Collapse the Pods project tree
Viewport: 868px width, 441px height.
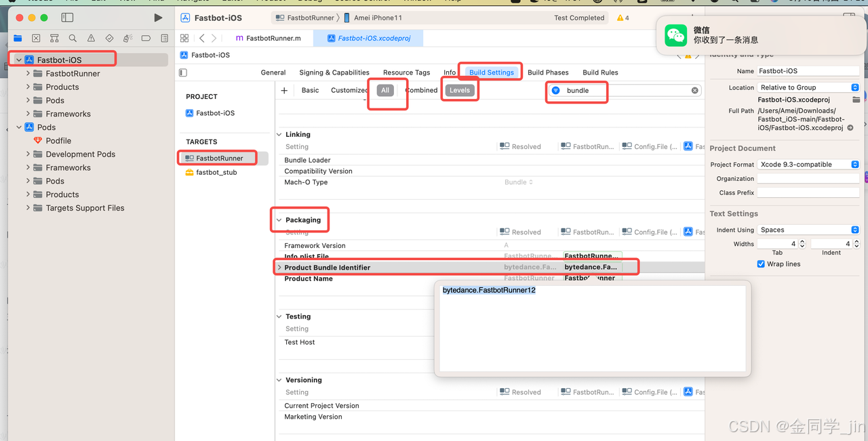point(18,127)
